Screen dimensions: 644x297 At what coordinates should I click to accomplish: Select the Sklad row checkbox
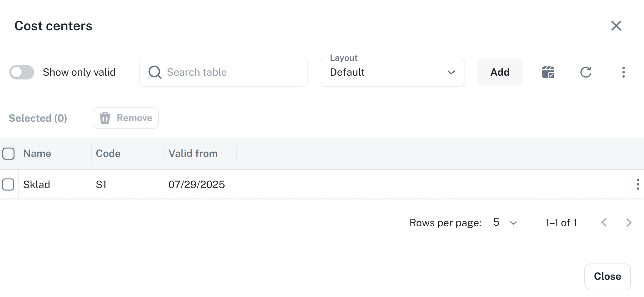pyautogui.click(x=8, y=184)
